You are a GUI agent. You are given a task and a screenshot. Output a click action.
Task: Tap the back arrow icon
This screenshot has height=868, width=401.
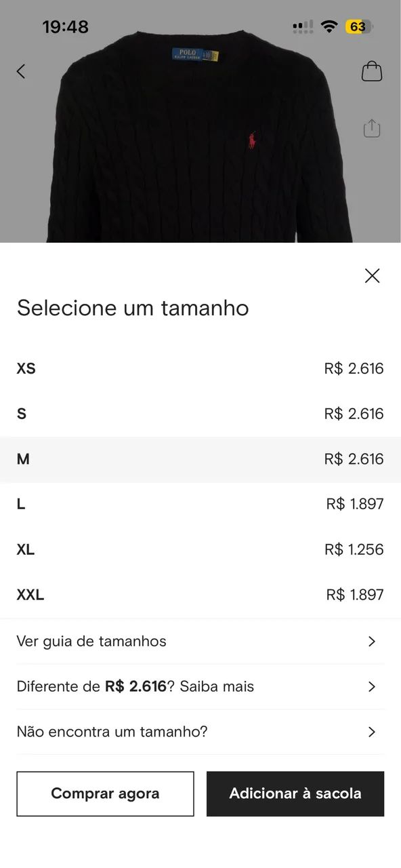[x=21, y=71]
